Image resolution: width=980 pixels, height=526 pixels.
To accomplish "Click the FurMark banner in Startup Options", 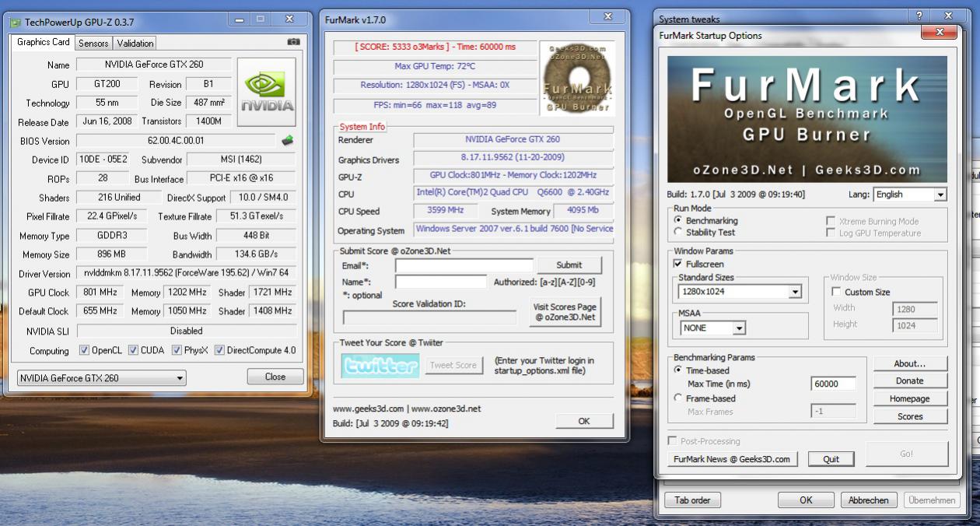I will (807, 118).
